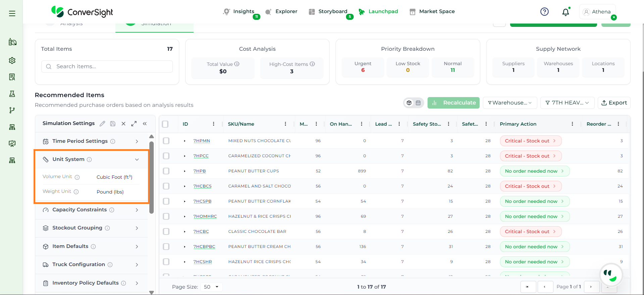Screen dimensions: 644x295
Task: Click the Export button
Action: 614,103
